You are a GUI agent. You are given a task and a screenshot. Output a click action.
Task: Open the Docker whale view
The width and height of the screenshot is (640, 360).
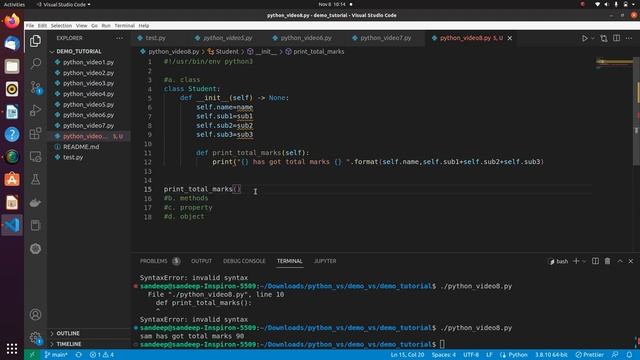pyautogui.click(x=36, y=202)
